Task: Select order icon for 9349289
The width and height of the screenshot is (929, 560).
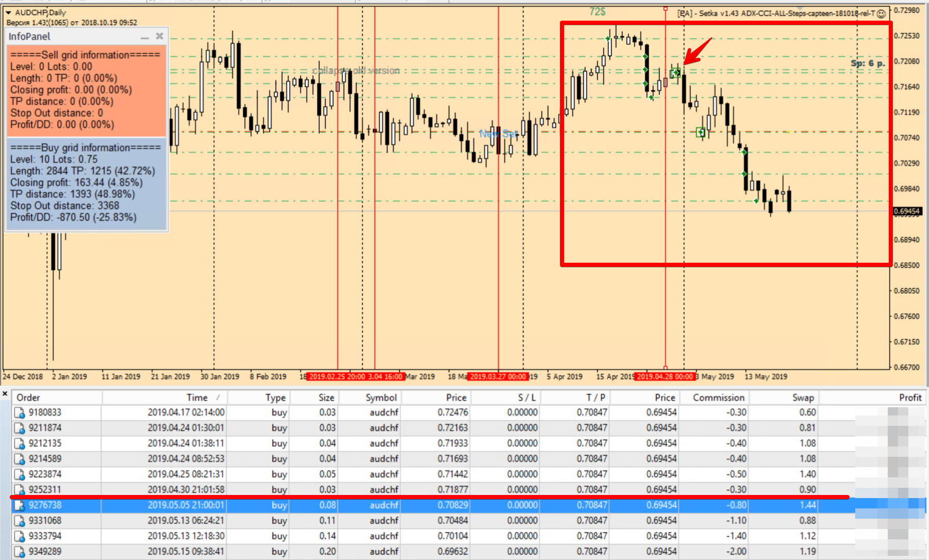Action: pos(20,552)
